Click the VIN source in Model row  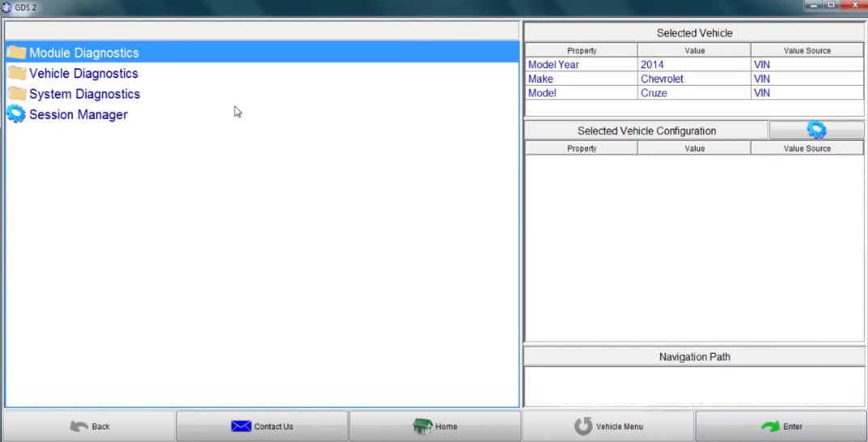(807, 93)
